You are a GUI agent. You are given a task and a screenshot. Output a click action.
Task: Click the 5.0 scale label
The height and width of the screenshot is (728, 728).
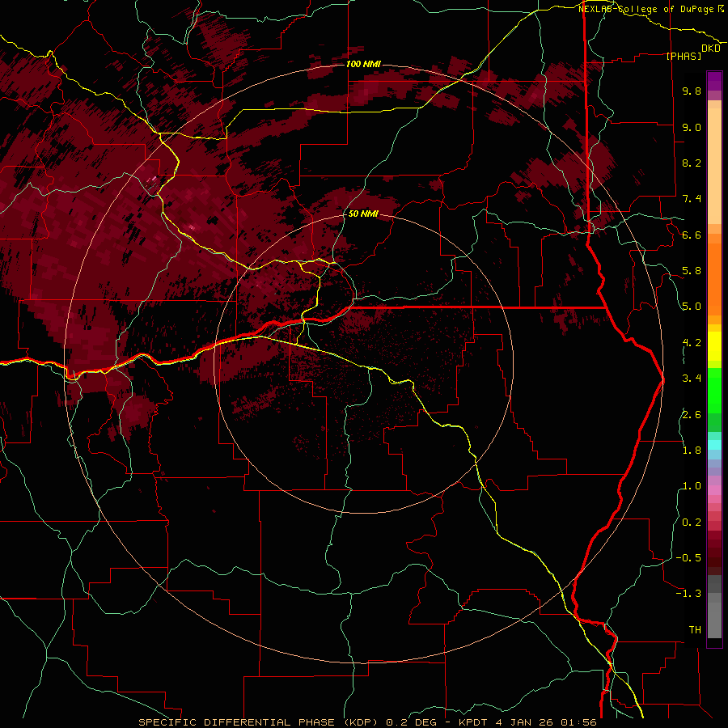point(692,307)
